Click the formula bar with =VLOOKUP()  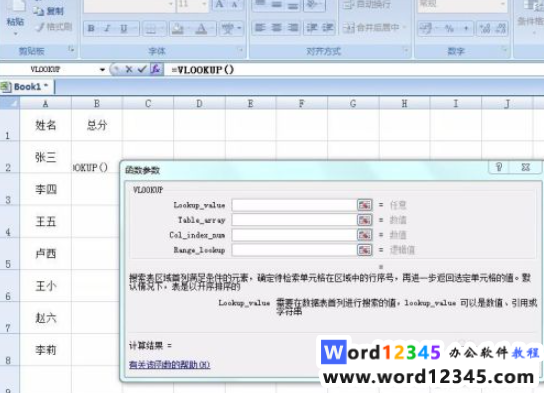(x=354, y=70)
